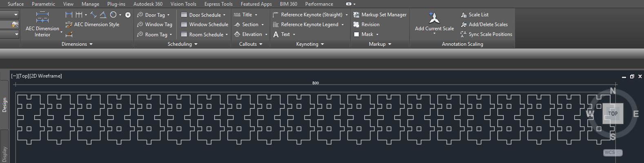Switch to the Express Tools tab
The width and height of the screenshot is (644, 163).
[x=218, y=4]
